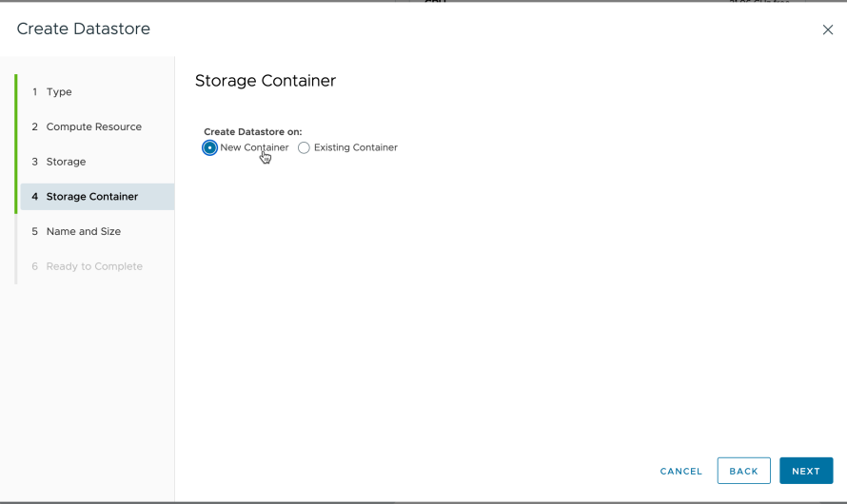Image resolution: width=847 pixels, height=504 pixels.
Task: Click the 'Create Datastore' dialog title
Action: tap(83, 29)
